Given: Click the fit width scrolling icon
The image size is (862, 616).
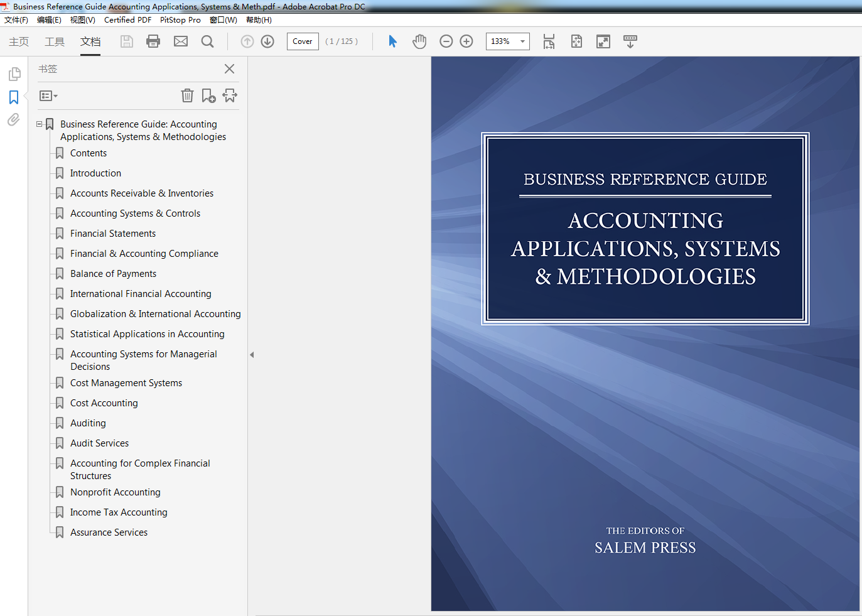Looking at the screenshot, I should pyautogui.click(x=549, y=41).
